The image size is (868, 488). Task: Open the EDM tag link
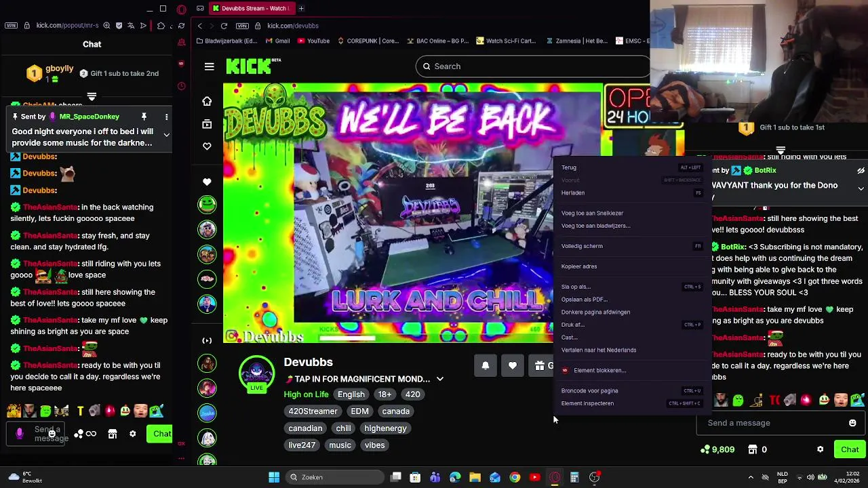tap(359, 411)
